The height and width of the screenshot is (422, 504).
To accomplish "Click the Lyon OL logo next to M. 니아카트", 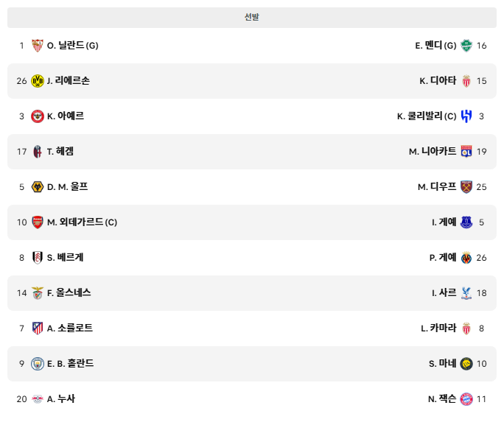I will tap(466, 152).
